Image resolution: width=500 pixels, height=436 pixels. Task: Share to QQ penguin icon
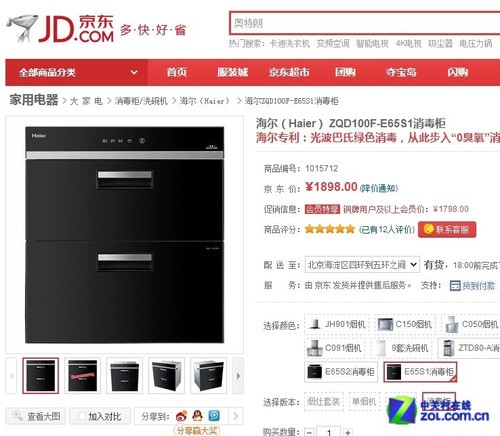(198, 416)
